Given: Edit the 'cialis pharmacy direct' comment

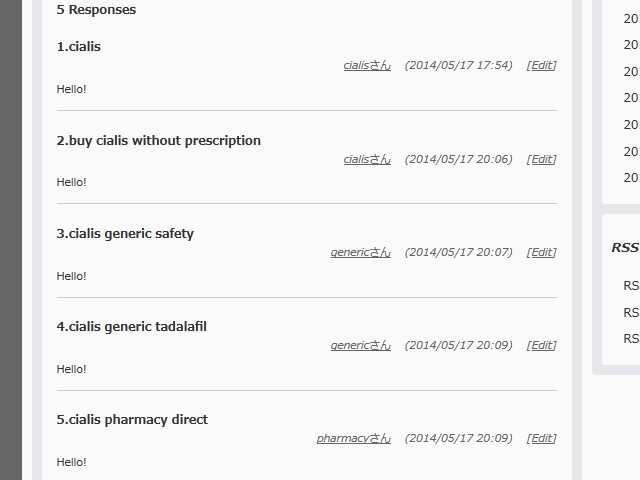Looking at the screenshot, I should pos(541,438).
